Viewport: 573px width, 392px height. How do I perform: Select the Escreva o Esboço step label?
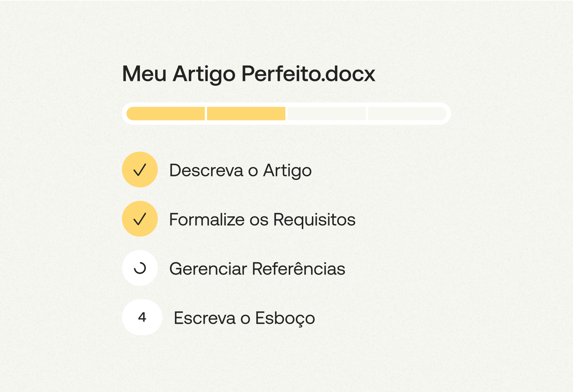(244, 319)
